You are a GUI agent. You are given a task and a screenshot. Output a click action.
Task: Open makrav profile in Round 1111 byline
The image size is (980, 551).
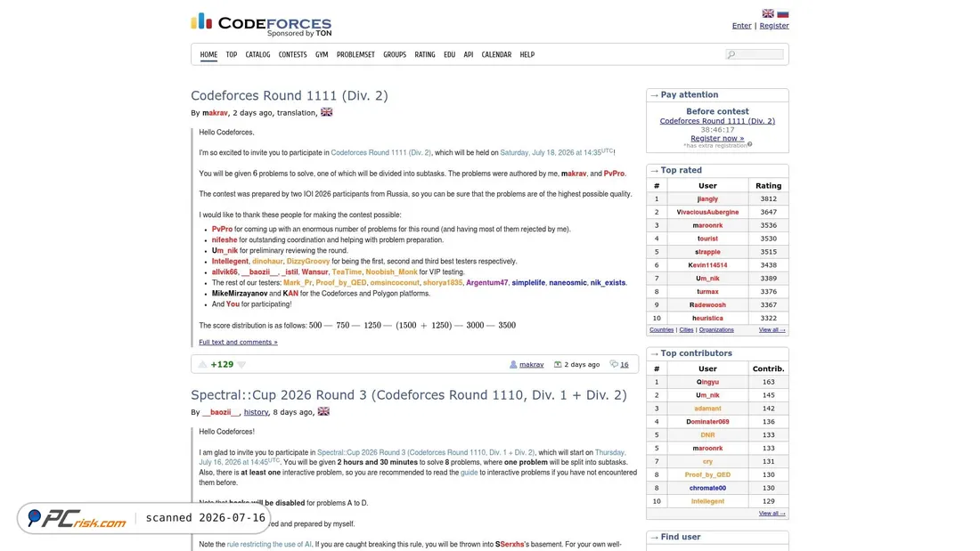coord(215,113)
